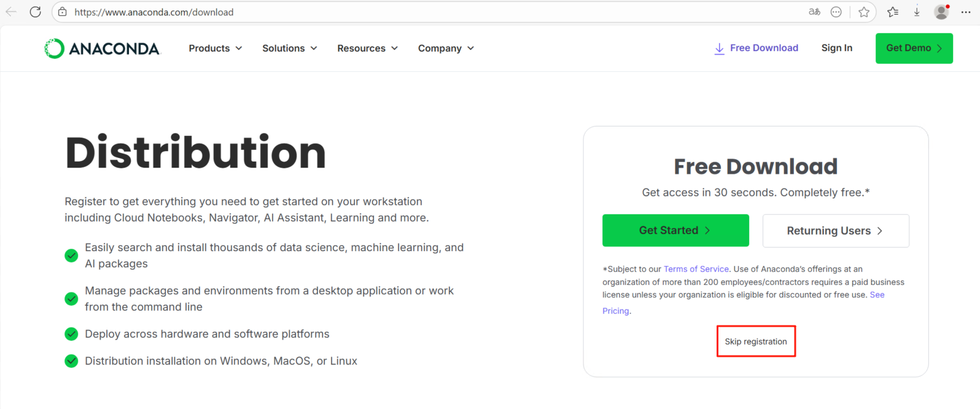Click the Distribution page heading

(195, 152)
